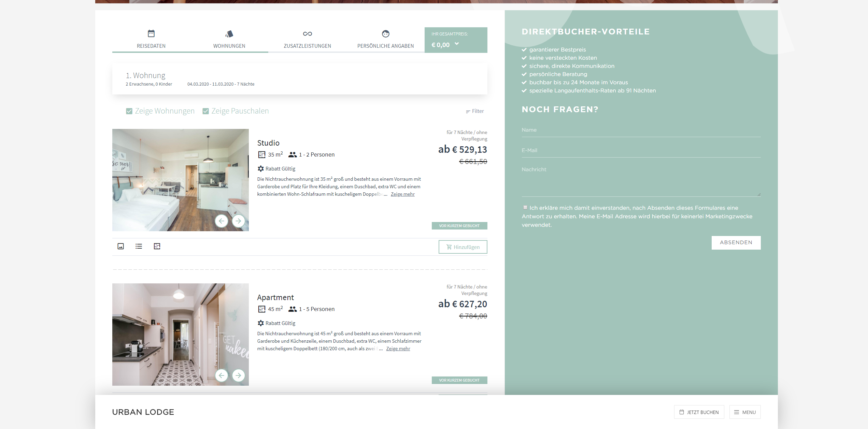Open Studio amenities list icon
The height and width of the screenshot is (429, 868).
coord(139,246)
